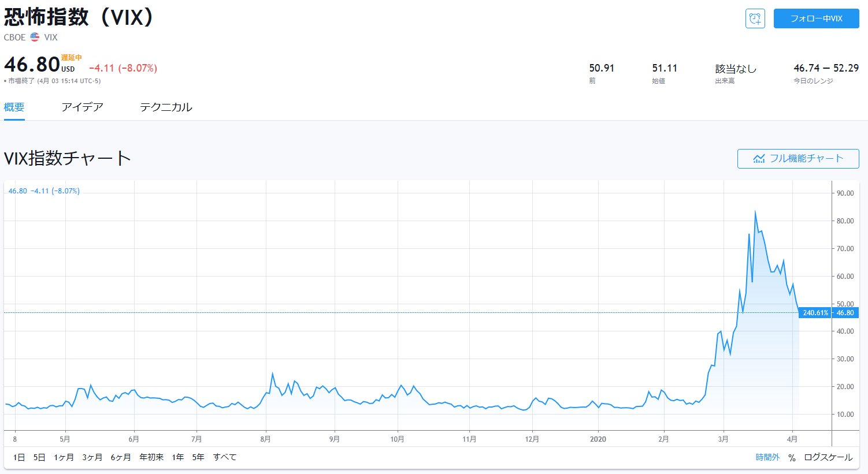Enable ログスケール logarithmic scale
The width and height of the screenshot is (868, 474).
(828, 457)
